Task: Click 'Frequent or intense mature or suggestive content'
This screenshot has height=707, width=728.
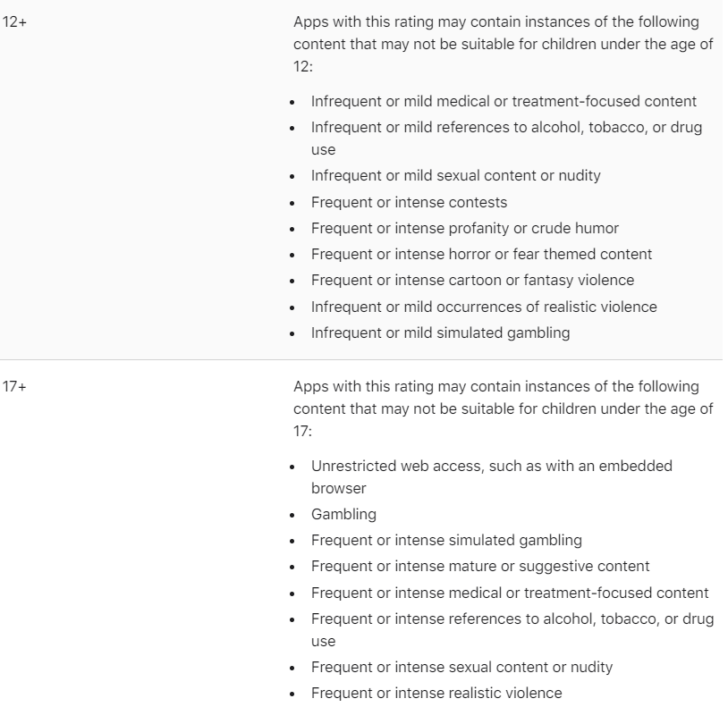Action: click(x=480, y=567)
